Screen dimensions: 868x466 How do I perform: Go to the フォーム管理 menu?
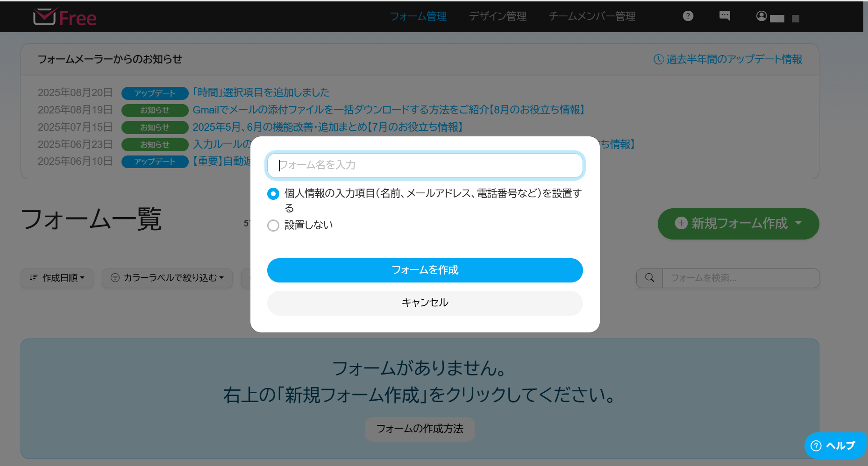[418, 16]
